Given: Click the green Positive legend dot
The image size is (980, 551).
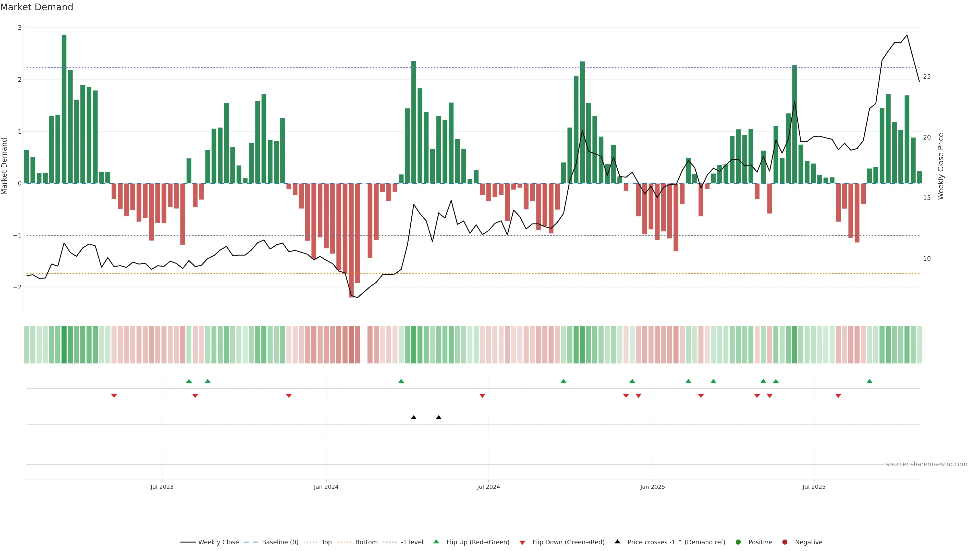Looking at the screenshot, I should [738, 542].
